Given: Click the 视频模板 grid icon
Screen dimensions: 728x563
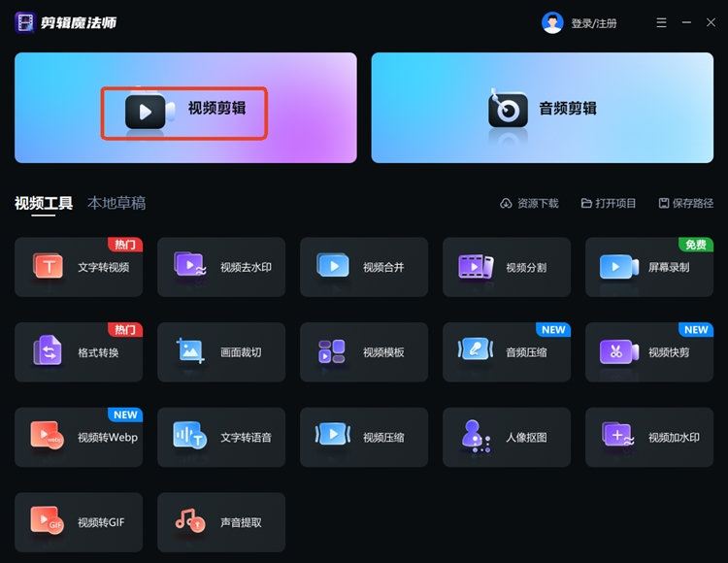Looking at the screenshot, I should 332,351.
